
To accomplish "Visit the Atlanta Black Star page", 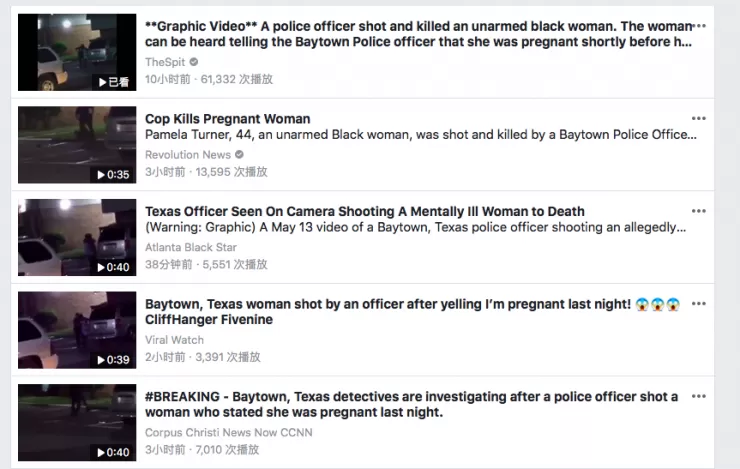I will point(191,247).
